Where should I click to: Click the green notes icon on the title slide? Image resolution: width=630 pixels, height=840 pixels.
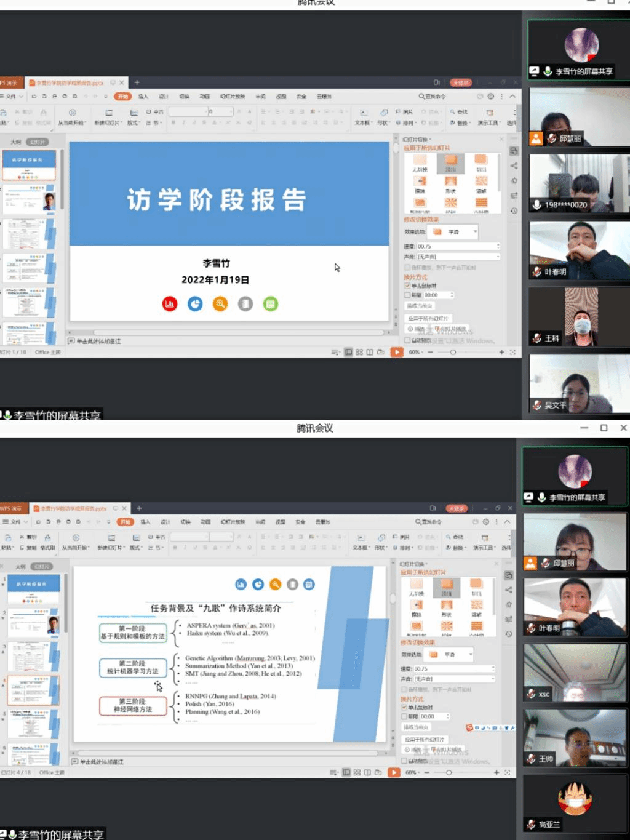click(x=270, y=303)
